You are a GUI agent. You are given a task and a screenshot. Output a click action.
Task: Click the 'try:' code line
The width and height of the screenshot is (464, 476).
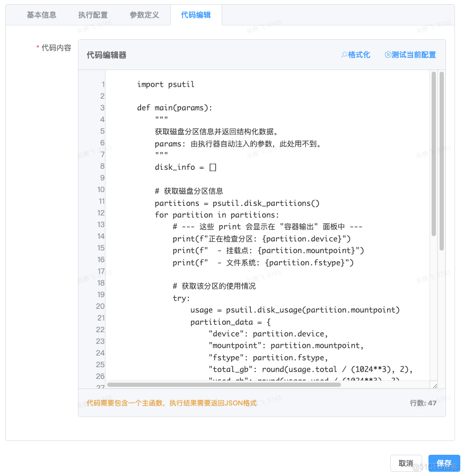pyautogui.click(x=181, y=298)
